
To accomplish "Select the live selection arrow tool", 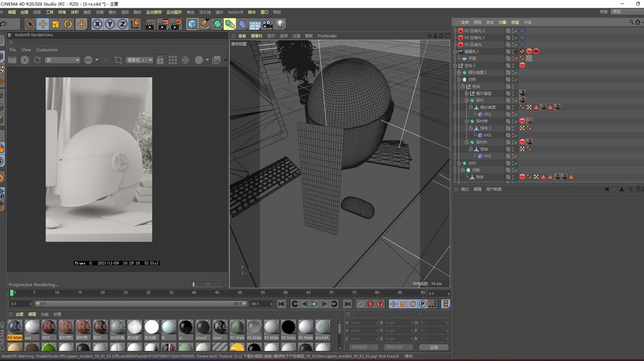I will click(x=30, y=24).
